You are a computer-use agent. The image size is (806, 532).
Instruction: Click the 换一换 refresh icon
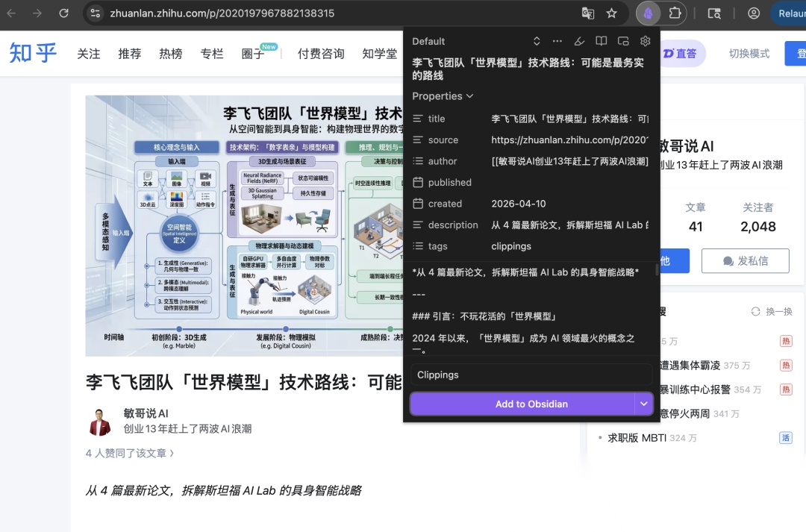pos(755,311)
